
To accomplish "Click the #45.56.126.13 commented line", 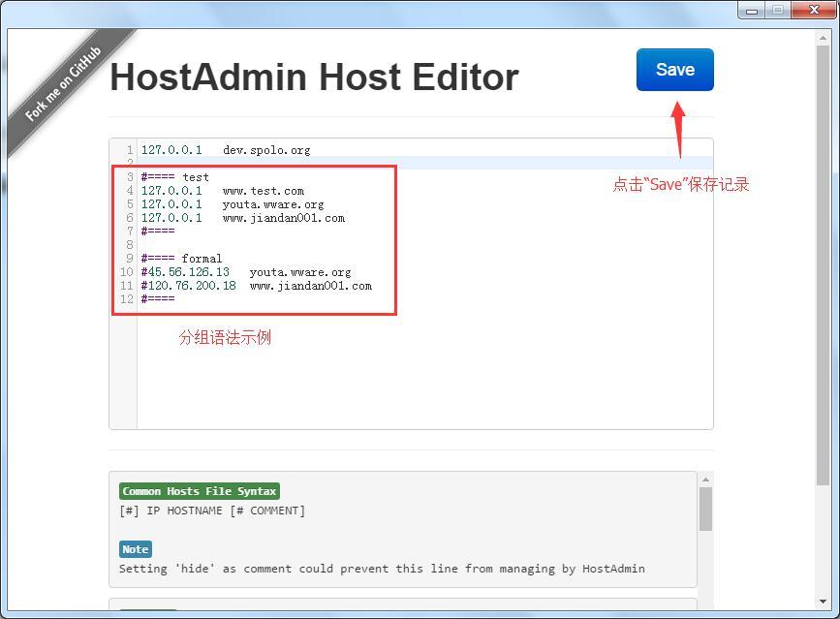I will click(246, 272).
